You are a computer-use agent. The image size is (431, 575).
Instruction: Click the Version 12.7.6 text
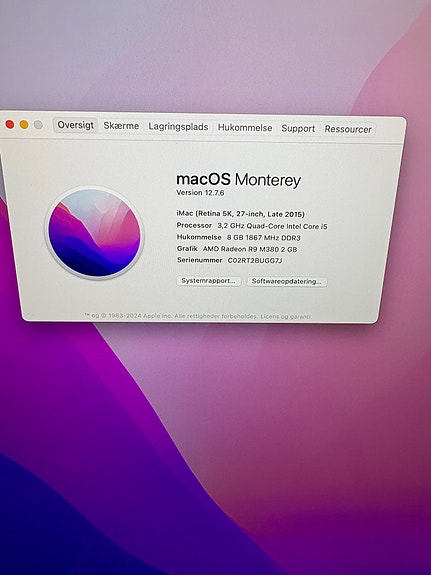point(200,193)
